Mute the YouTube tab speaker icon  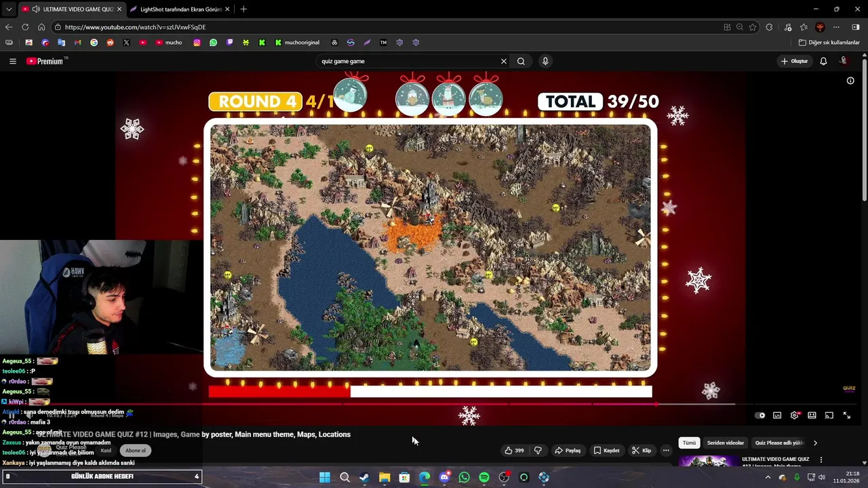coord(36,9)
